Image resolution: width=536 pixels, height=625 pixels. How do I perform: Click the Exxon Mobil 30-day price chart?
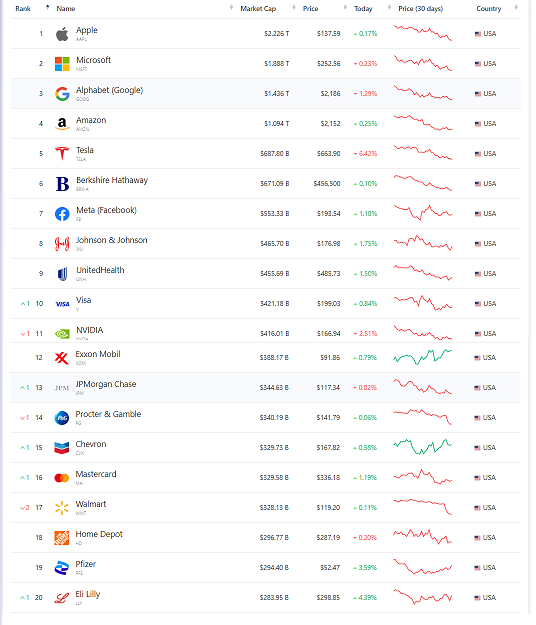(x=422, y=357)
